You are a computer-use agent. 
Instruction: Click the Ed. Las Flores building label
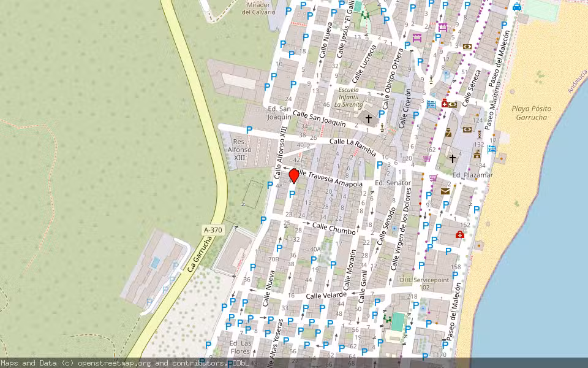240,347
